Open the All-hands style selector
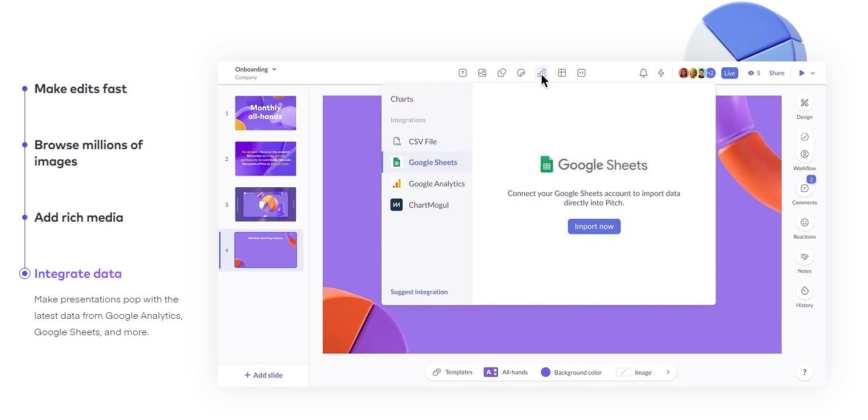This screenshot has height=420, width=868. click(506, 373)
